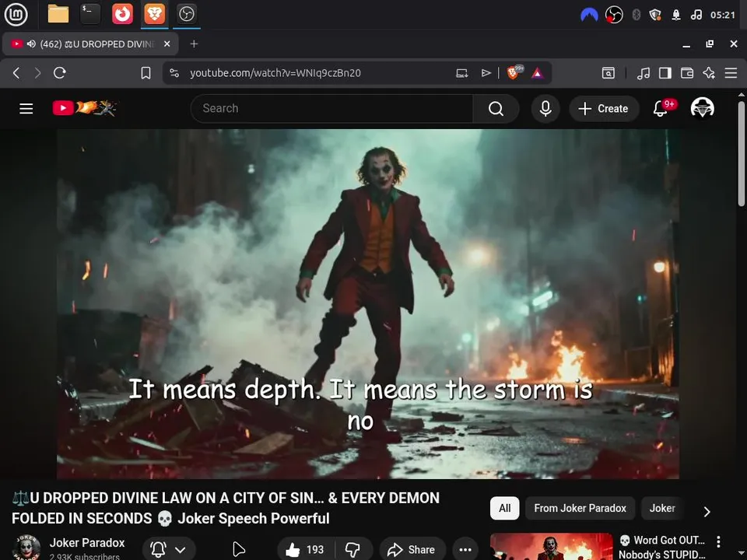Open YouTube notifications bell
Screen dimensions: 747x560
[x=661, y=109]
